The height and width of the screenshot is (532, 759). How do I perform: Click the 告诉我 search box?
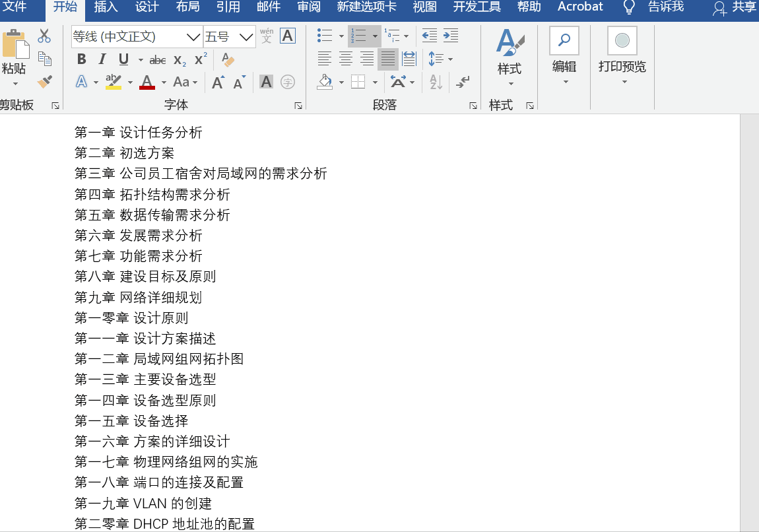click(x=666, y=7)
